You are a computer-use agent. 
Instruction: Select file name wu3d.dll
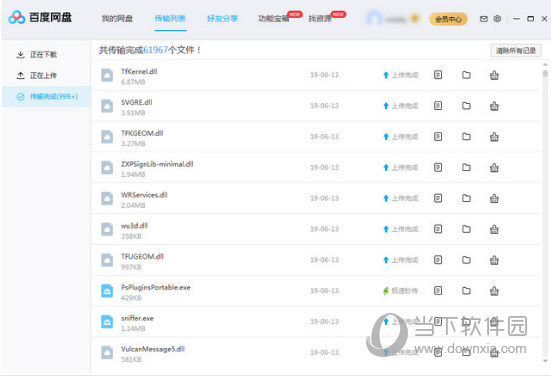[134, 226]
